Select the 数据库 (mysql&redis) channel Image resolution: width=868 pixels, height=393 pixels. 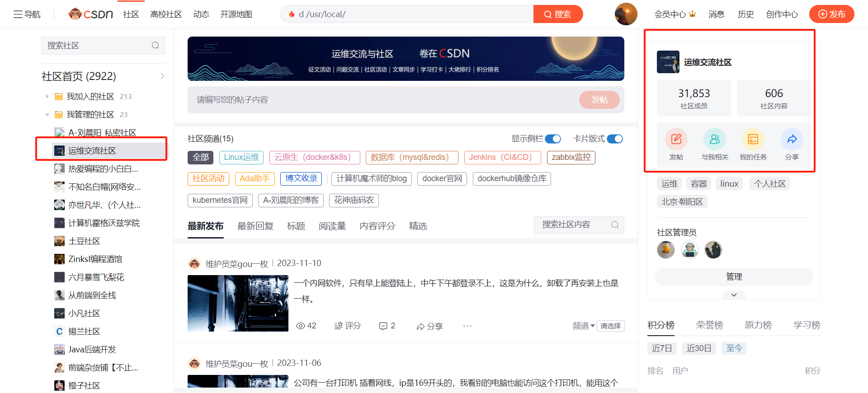(412, 157)
